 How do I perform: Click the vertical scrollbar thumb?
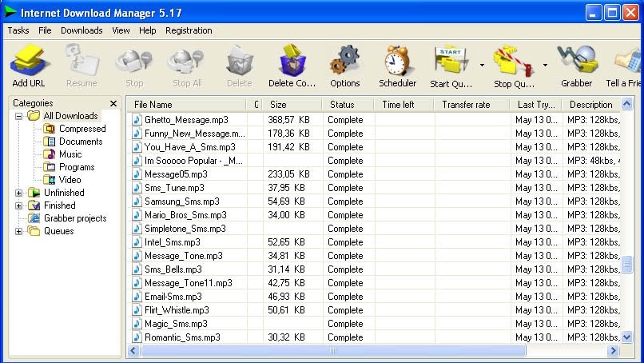[626, 265]
